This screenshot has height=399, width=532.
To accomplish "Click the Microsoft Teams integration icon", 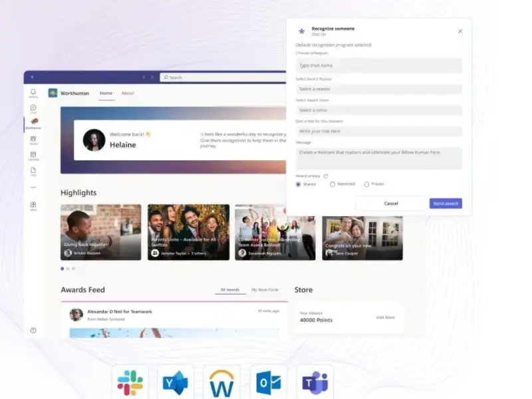I will pyautogui.click(x=315, y=383).
